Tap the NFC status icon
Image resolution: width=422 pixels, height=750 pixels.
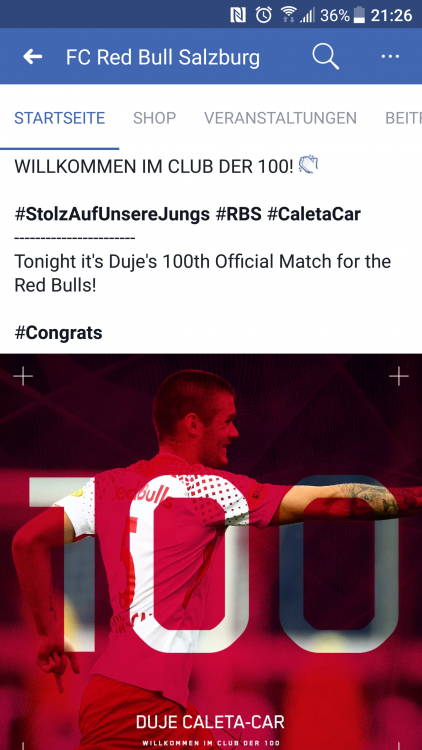pyautogui.click(x=238, y=16)
